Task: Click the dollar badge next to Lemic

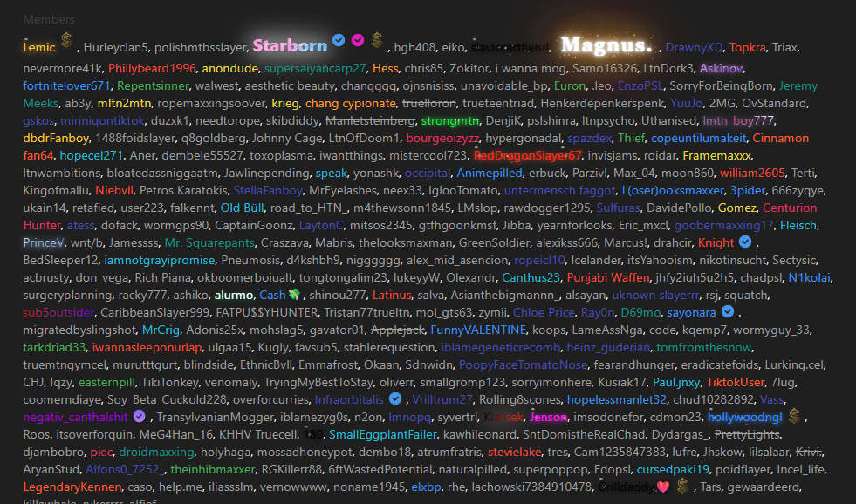Action: pyautogui.click(x=66, y=40)
